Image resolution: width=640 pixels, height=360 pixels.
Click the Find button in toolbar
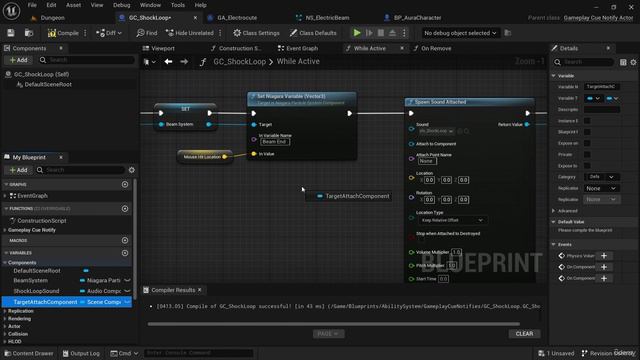click(x=147, y=33)
